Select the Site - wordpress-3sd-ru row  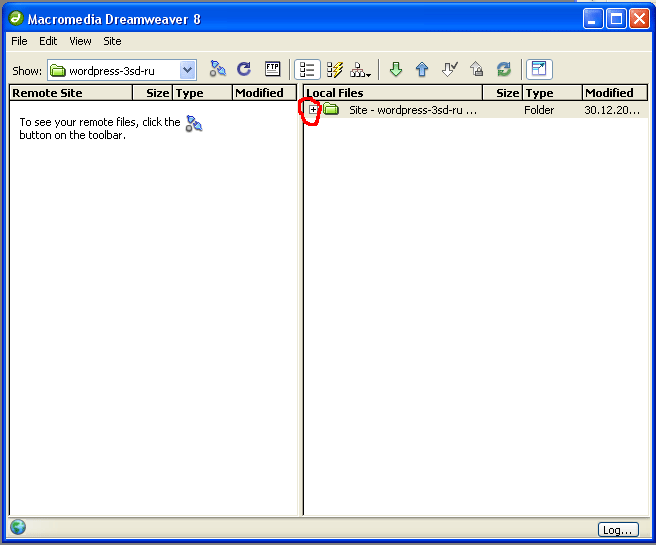coord(477,110)
